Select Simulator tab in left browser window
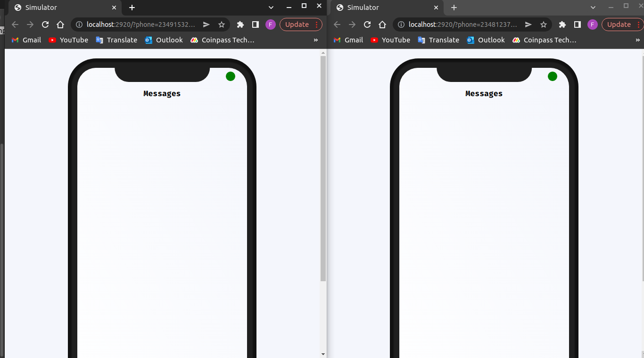This screenshot has width=644, height=358. (x=65, y=8)
